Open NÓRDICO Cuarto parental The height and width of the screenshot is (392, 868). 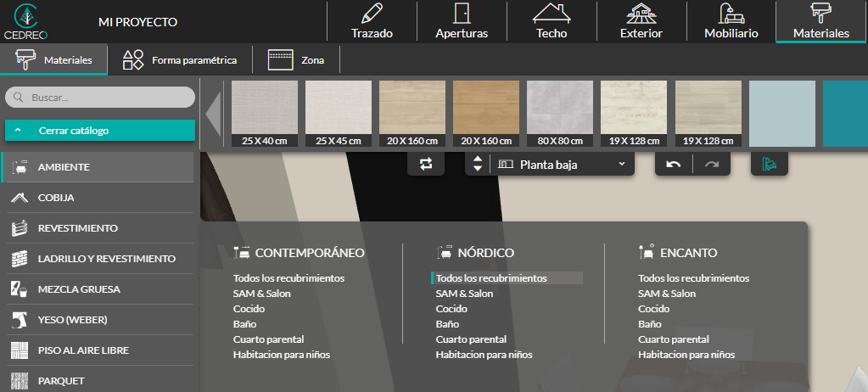[471, 339]
